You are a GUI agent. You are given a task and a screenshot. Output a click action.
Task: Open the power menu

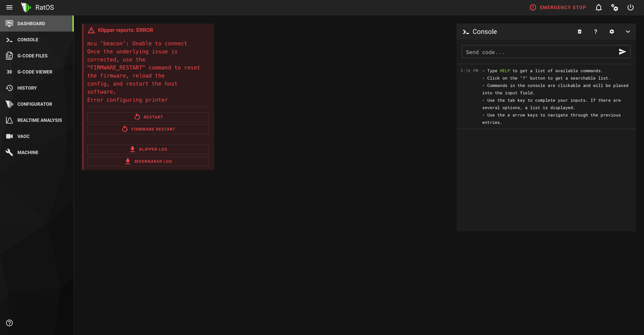[631, 7]
